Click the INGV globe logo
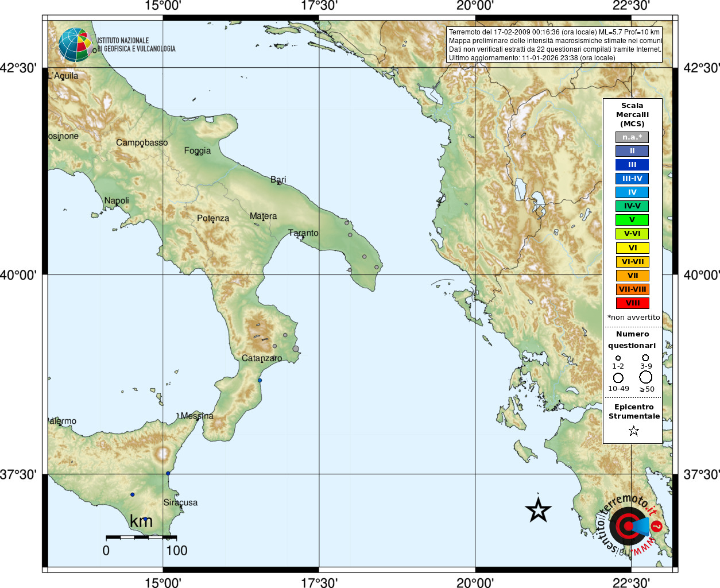720x588 pixels. point(76,45)
